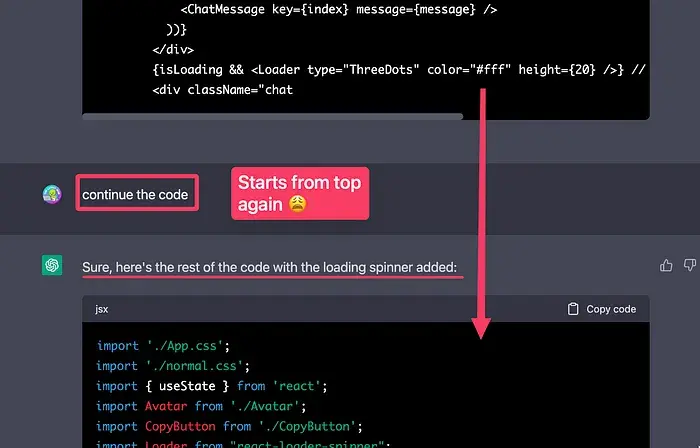
Task: Click the isLoading Loader ThreeDots code line
Action: click(399, 70)
